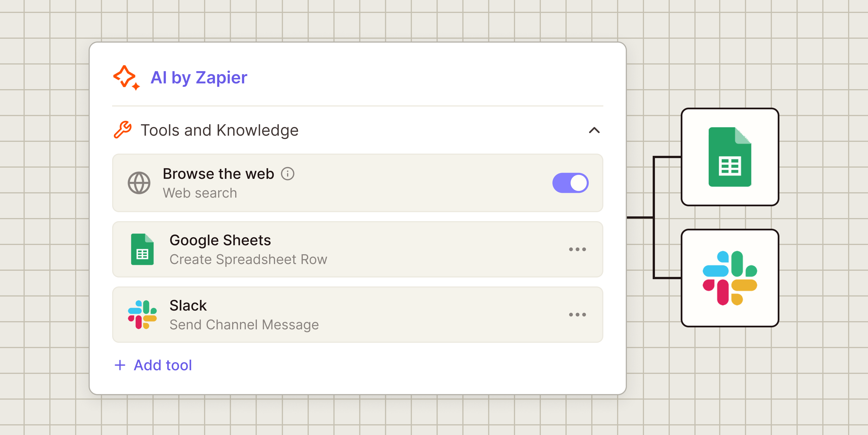Click the globe icon for web browsing
This screenshot has width=868, height=435.
click(x=139, y=183)
